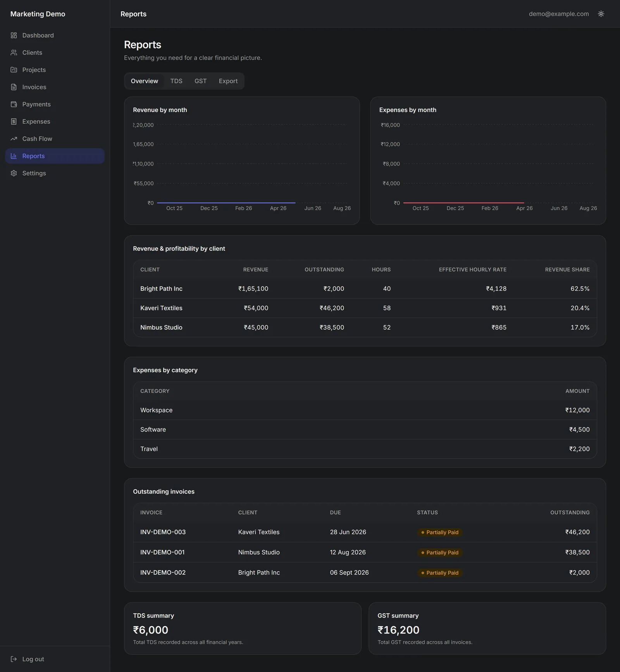Click the Software expense category row

pos(365,429)
